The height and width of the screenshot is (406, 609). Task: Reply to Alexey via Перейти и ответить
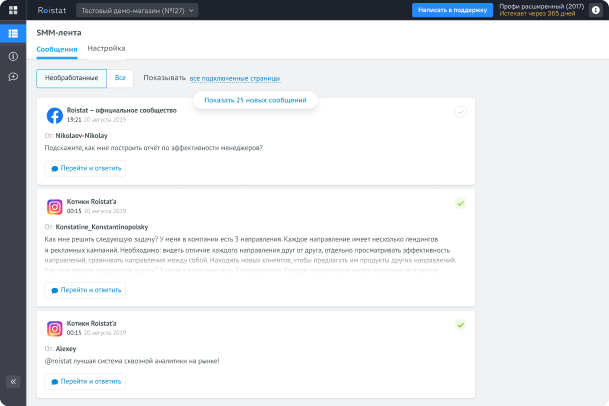(85, 382)
